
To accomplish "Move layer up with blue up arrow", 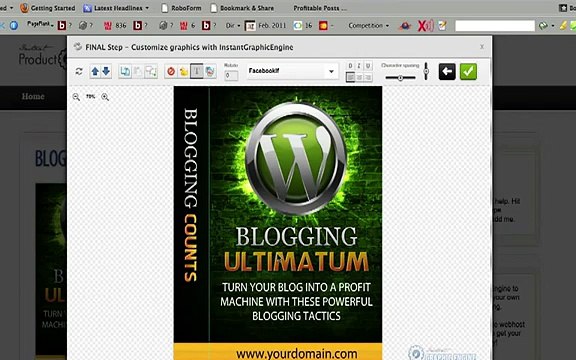I will click(x=95, y=71).
